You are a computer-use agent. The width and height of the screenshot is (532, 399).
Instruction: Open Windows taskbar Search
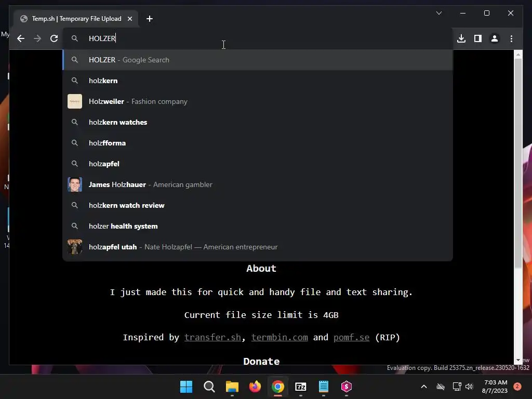coord(209,387)
